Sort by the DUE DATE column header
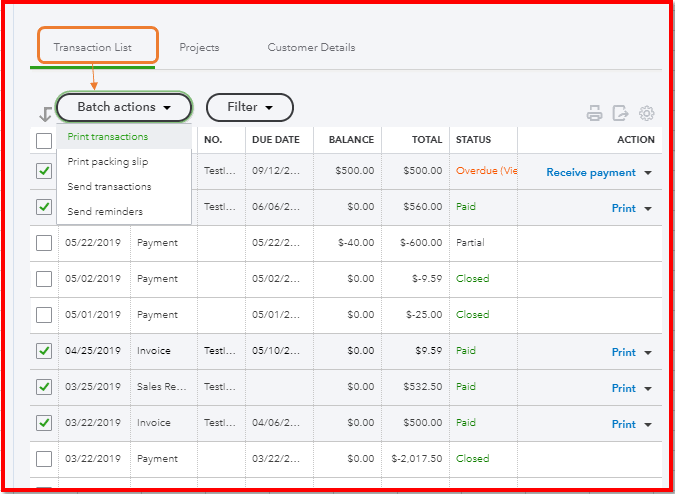Image resolution: width=675 pixels, height=494 pixels. coord(275,140)
